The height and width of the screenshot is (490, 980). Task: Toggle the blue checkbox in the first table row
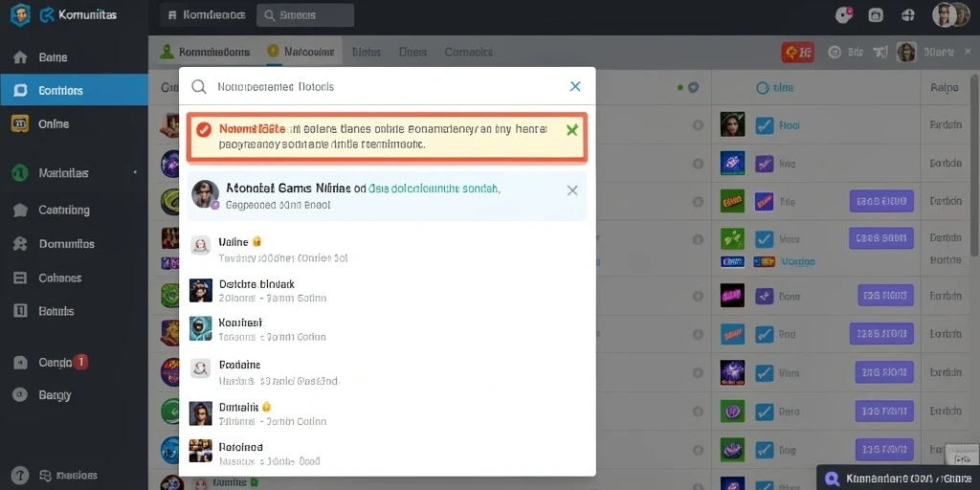coord(765,125)
